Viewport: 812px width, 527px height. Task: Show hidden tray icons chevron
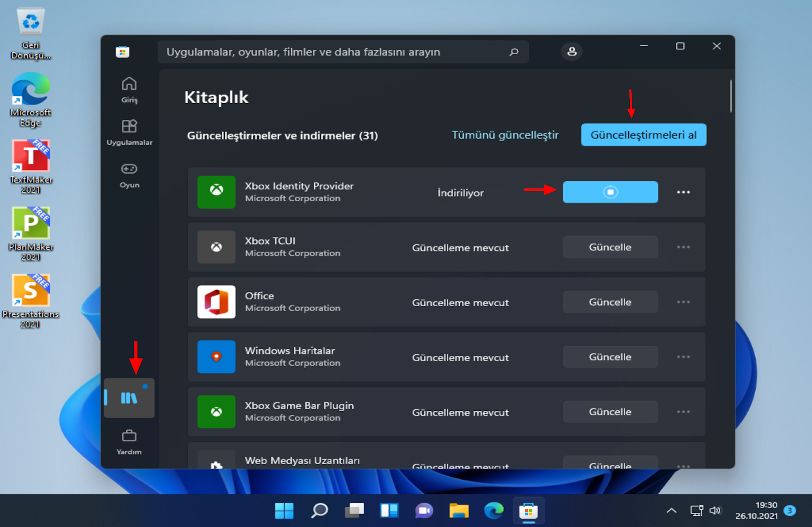pos(671,511)
